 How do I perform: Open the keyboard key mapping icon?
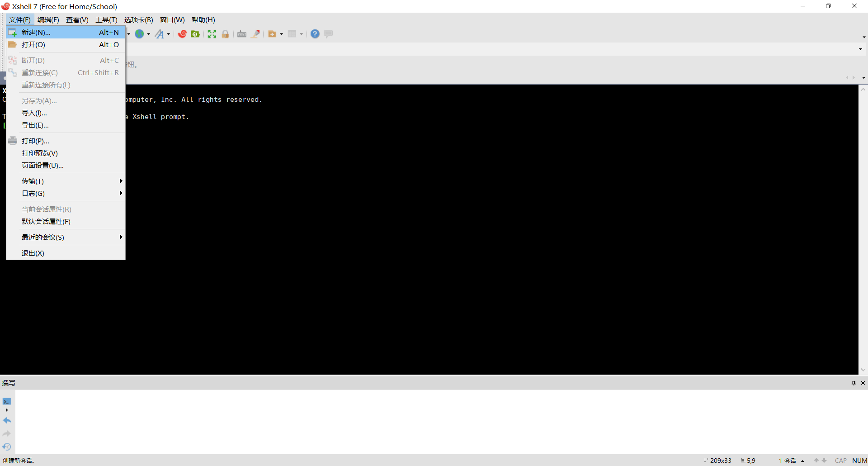click(242, 34)
